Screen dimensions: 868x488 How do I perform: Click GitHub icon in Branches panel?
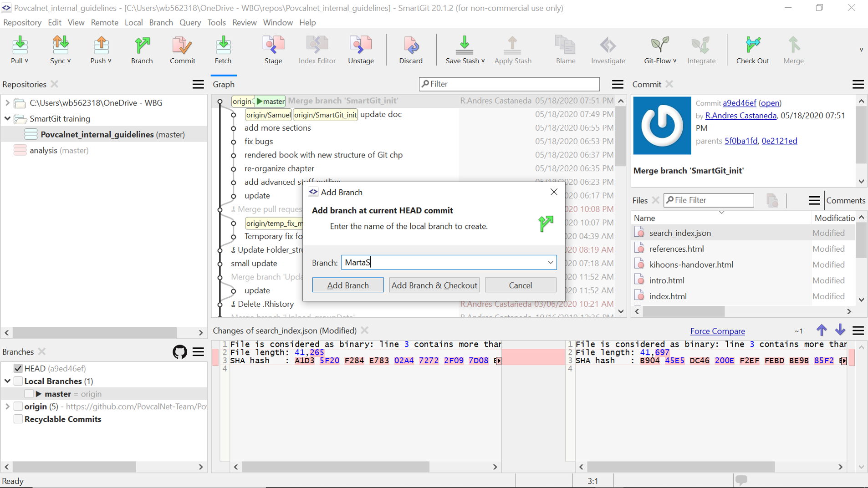[179, 352]
